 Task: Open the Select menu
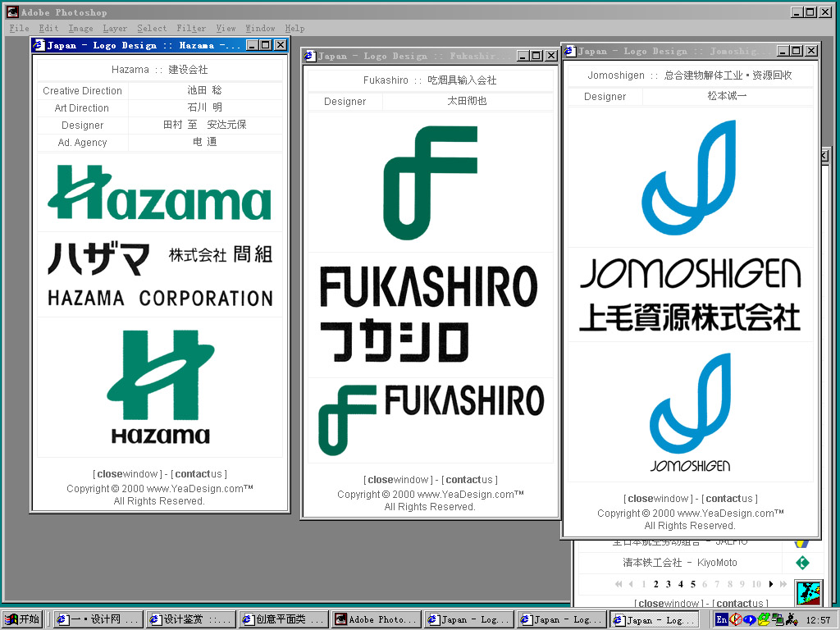[152, 29]
